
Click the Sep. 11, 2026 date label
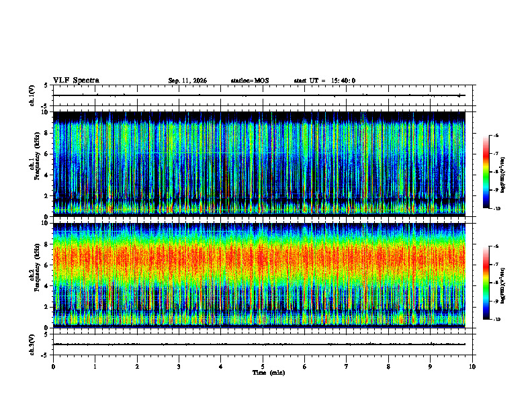pos(187,81)
